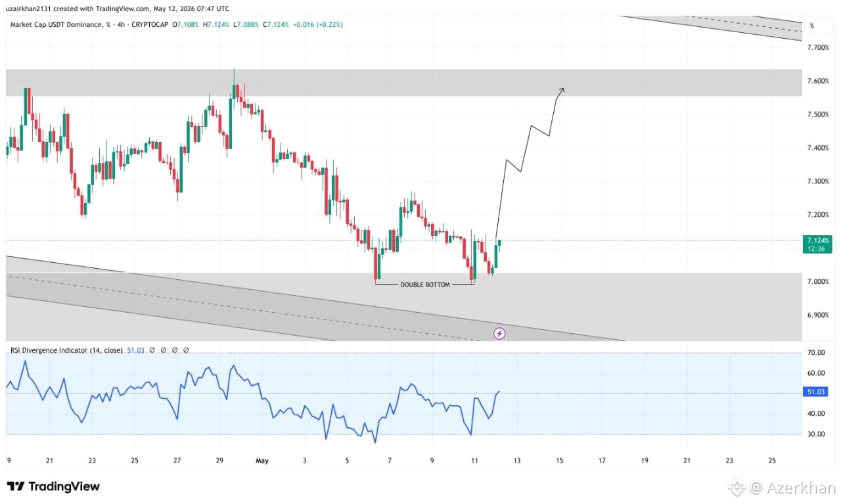This screenshot has width=841, height=504.
Task: Click the 3 date on time axis
Action: coord(305,461)
